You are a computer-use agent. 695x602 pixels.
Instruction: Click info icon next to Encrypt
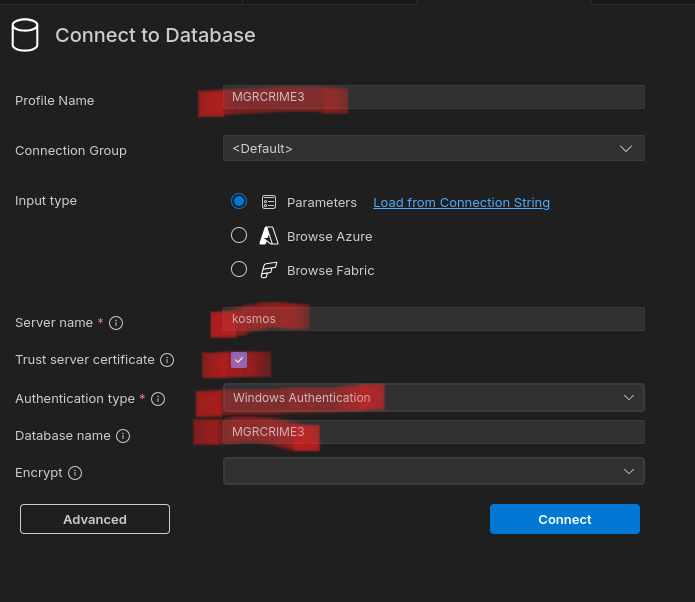[75, 473]
